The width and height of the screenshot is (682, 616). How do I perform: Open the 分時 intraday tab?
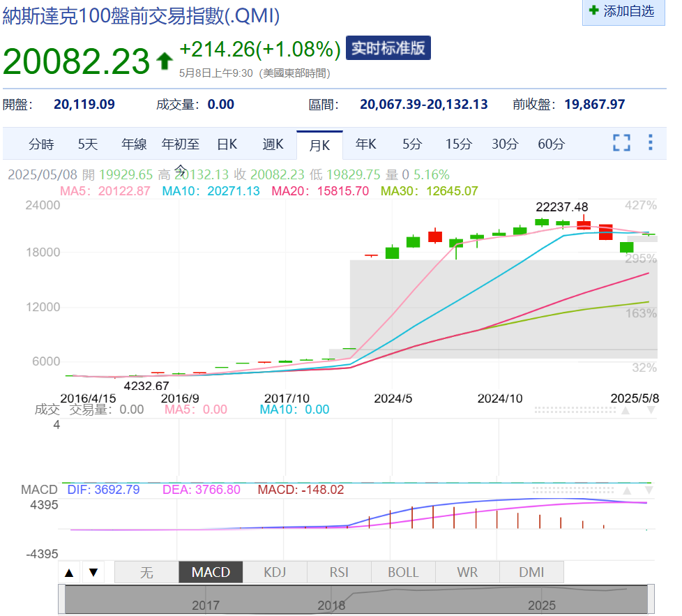tap(41, 144)
